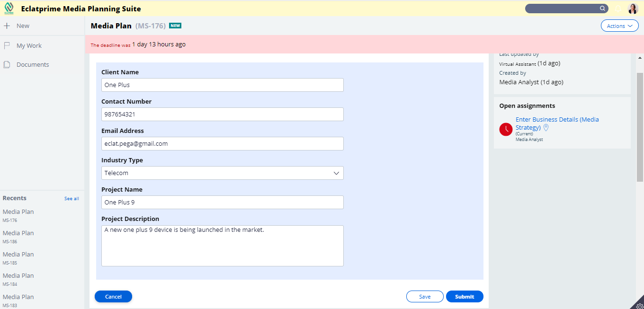Screen dimensions: 644x309
Task: Open Documents in sidebar
Action: (x=33, y=65)
